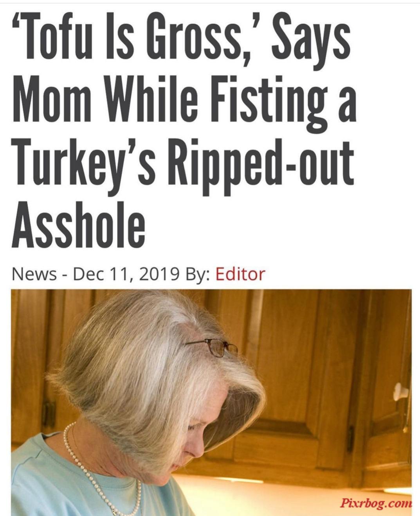Click the lit countertop under the cabinets

pyautogui.click(x=290, y=495)
